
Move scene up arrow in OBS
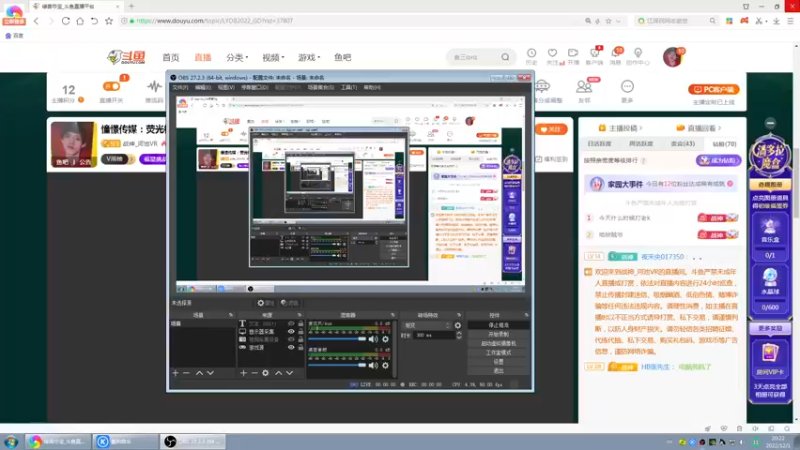(199, 373)
